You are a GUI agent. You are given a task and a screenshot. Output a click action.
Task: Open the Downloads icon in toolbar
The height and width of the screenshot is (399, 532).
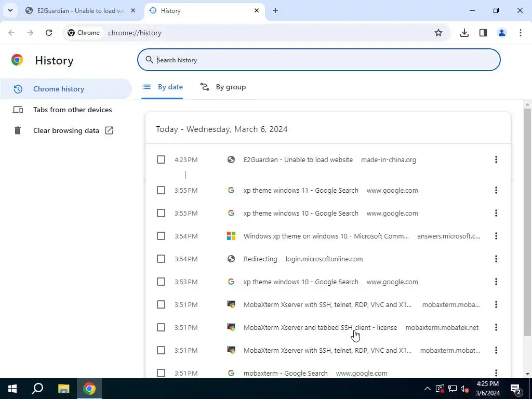click(x=464, y=33)
